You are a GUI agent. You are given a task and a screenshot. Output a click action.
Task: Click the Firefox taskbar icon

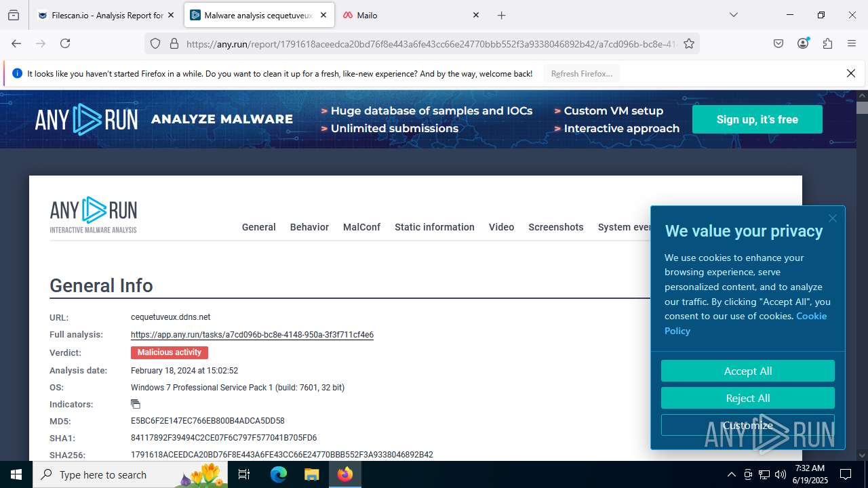pos(345,474)
